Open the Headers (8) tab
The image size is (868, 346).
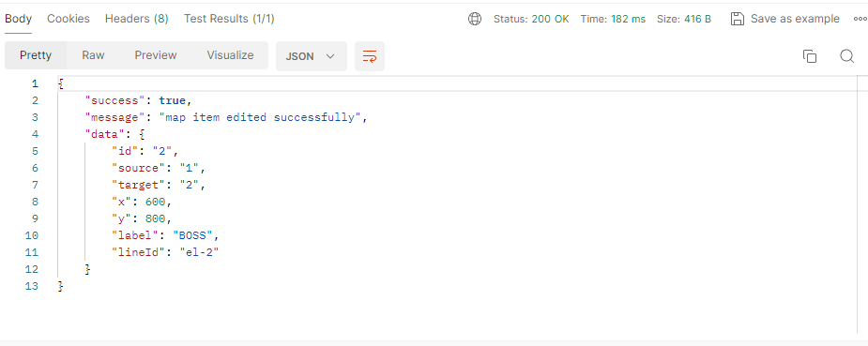(137, 19)
